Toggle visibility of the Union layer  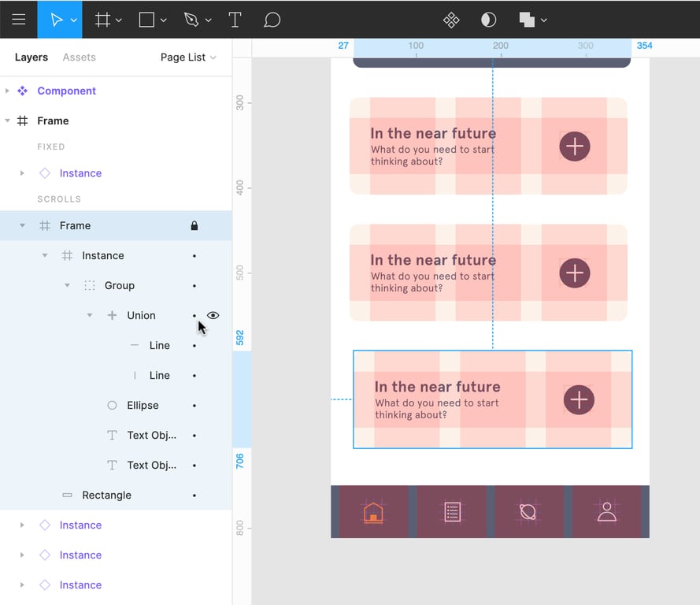213,315
